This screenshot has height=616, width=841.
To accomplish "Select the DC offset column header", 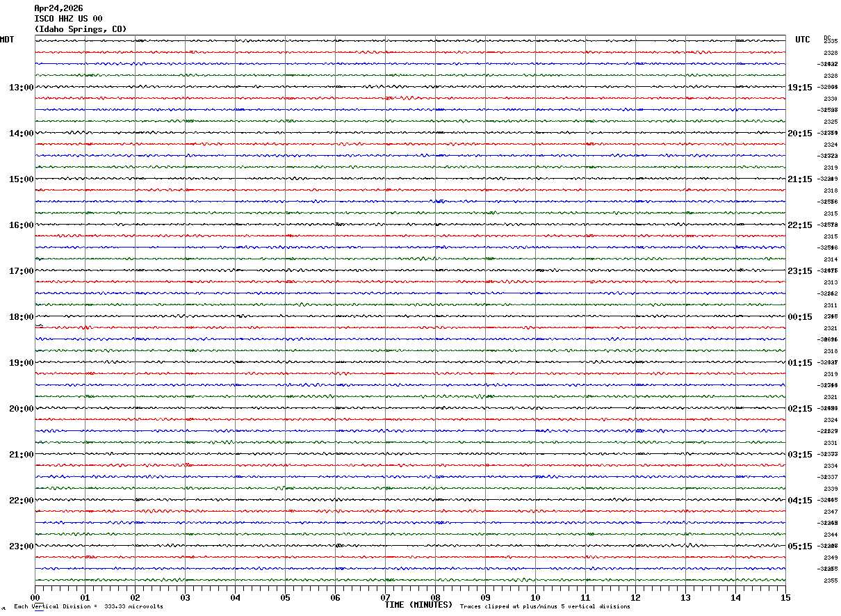I will (x=827, y=38).
